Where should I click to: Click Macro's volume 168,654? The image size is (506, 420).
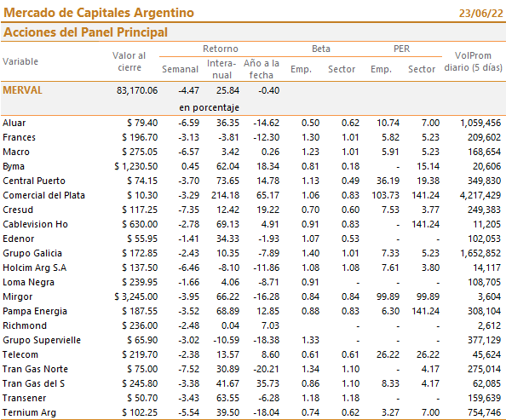[485, 152]
